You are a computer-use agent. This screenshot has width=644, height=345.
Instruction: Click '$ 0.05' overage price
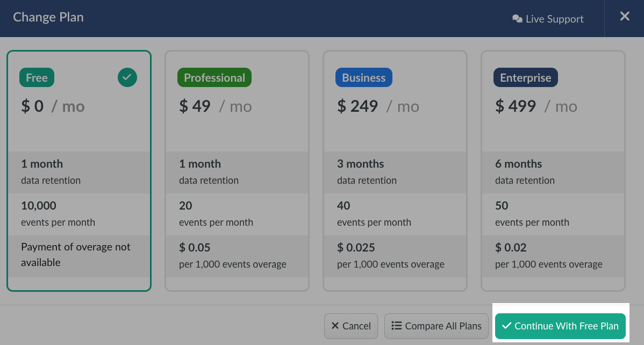(195, 248)
